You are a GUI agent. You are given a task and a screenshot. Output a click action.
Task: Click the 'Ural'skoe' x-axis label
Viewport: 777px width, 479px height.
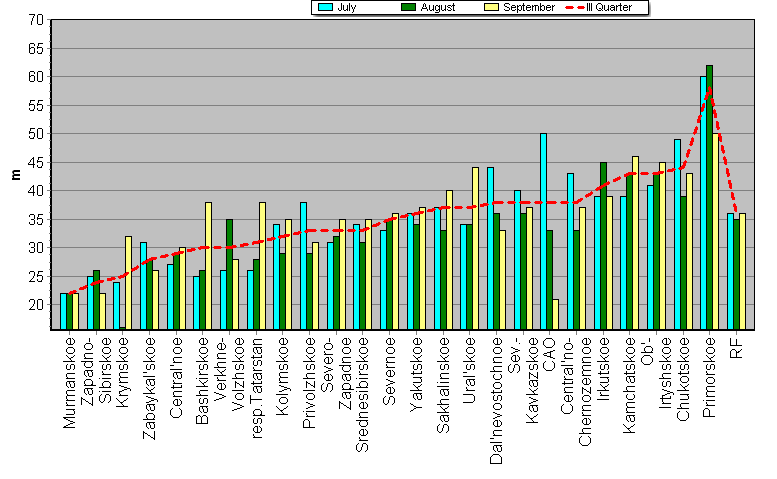(x=469, y=371)
